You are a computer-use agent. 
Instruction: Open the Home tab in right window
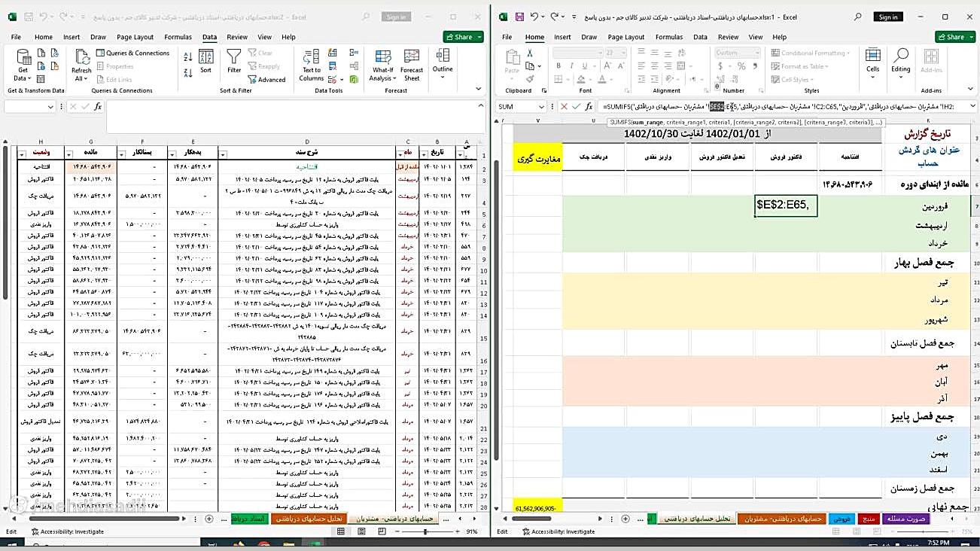point(534,37)
